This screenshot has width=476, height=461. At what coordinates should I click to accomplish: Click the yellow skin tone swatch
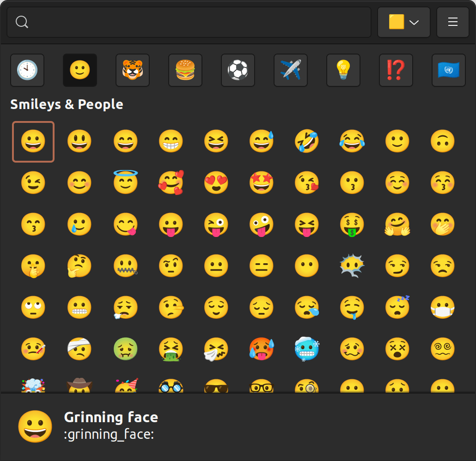click(x=397, y=22)
